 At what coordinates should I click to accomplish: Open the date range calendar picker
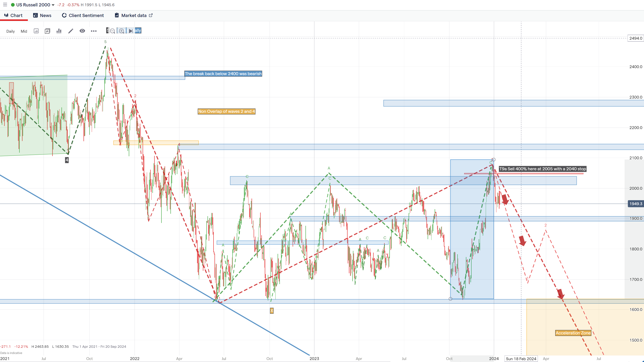[36, 31]
